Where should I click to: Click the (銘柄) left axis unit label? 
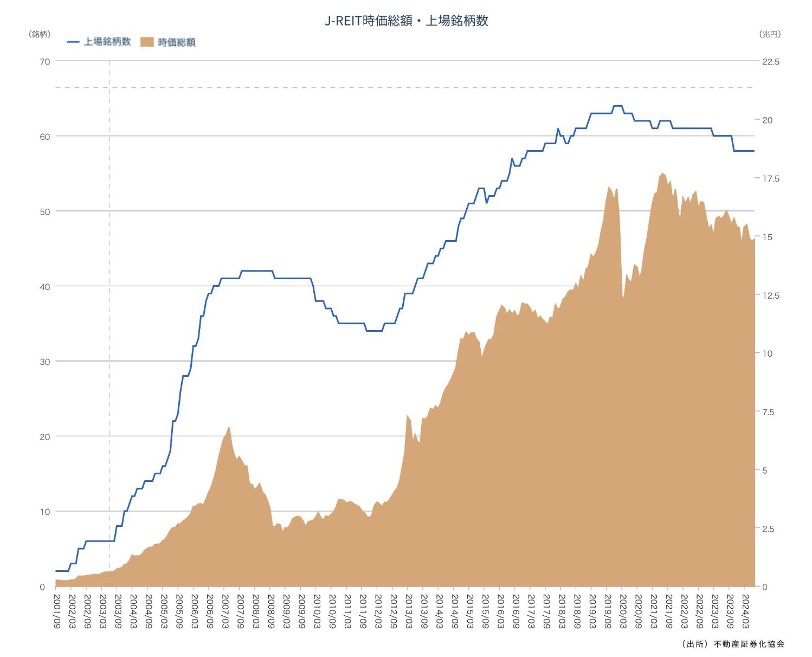click(39, 34)
